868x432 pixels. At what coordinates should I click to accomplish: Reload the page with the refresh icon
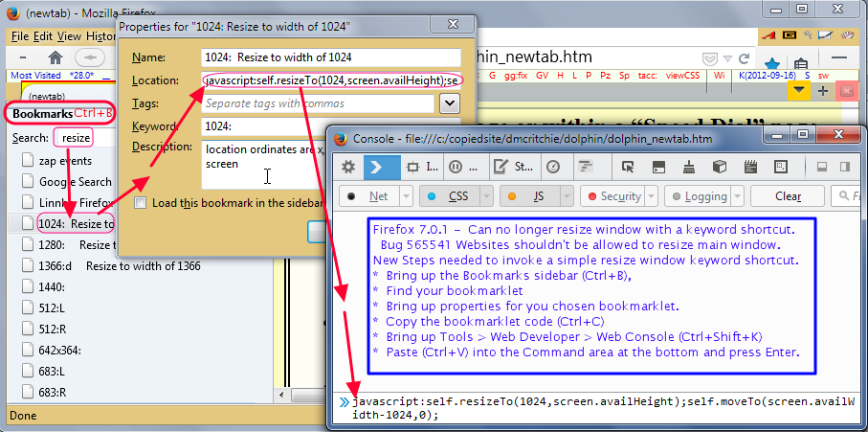click(x=744, y=58)
